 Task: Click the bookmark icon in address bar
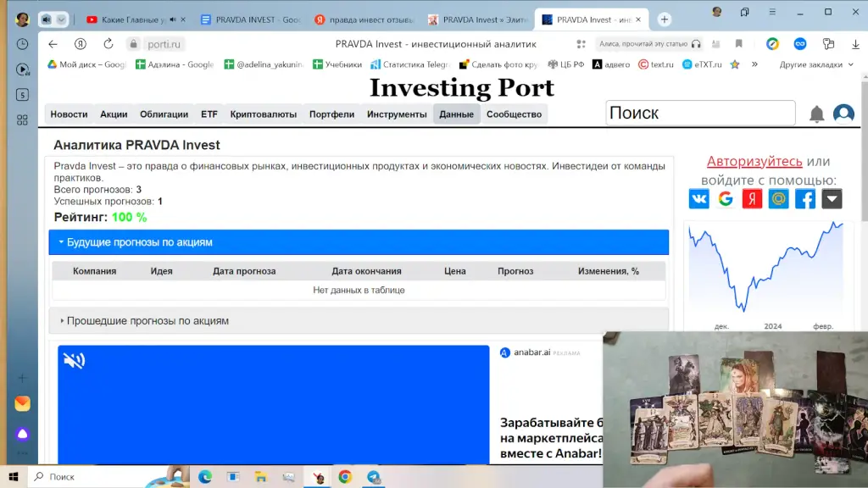[738, 44]
